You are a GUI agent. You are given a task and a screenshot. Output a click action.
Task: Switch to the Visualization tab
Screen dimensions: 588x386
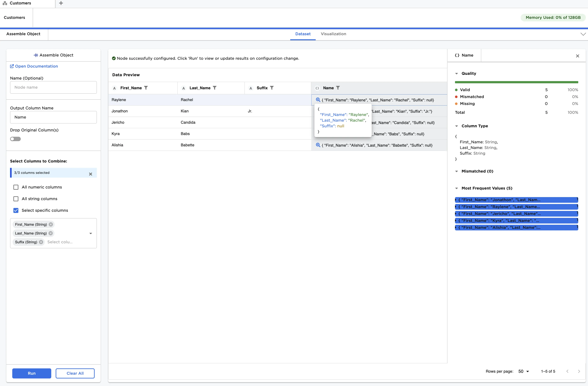[333, 34]
